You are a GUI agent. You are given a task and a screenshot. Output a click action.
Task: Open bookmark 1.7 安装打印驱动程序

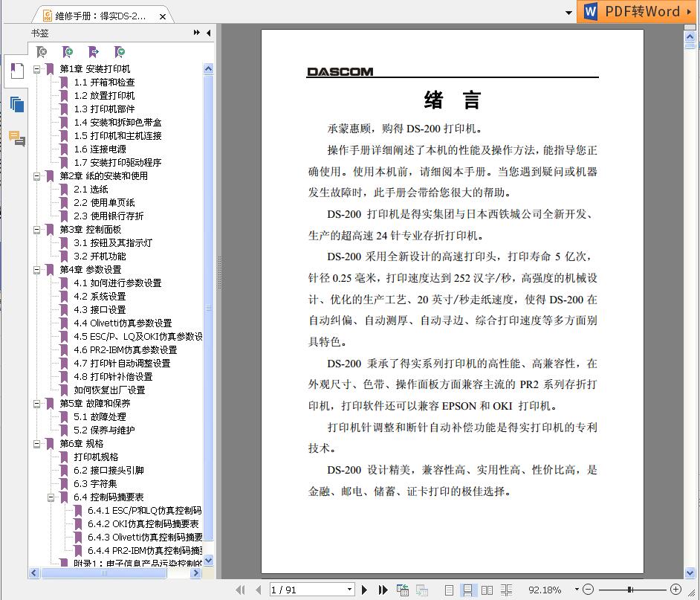coord(117,163)
